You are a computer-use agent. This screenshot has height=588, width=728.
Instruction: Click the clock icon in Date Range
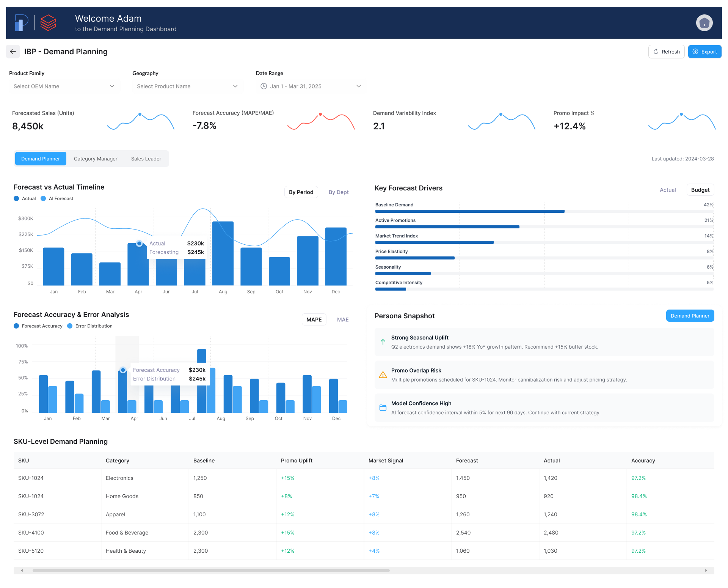(264, 86)
